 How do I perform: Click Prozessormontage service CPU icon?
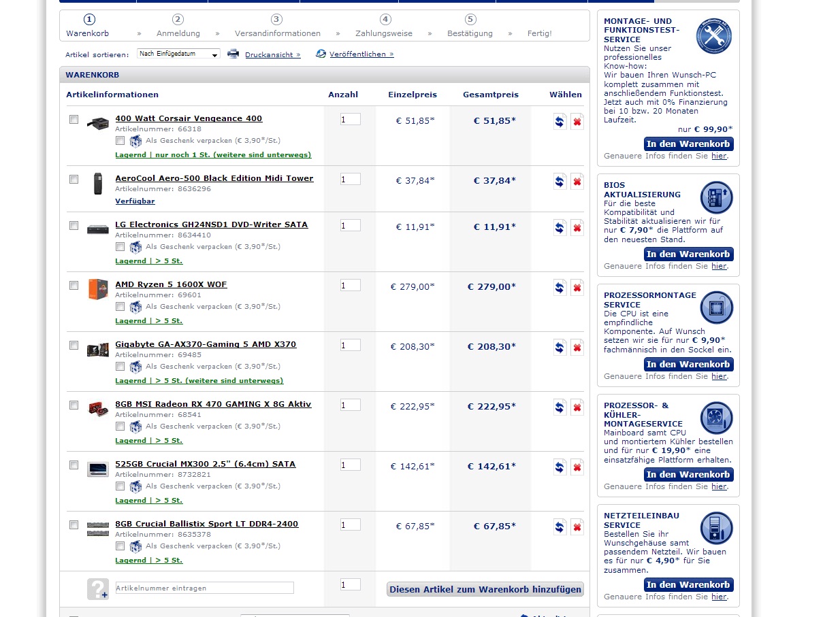pos(716,307)
